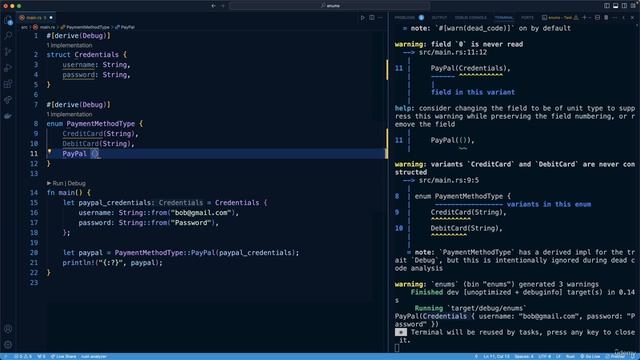Close the terminal panel
Viewport: 640px width, 360px height.
(x=632, y=18)
